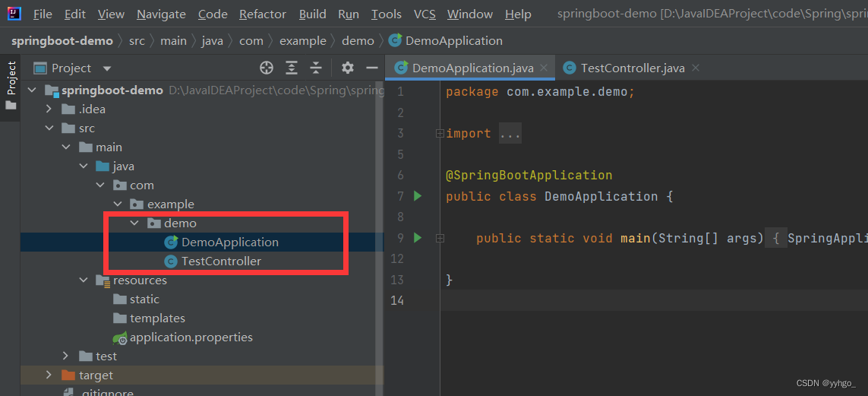Click the IntelliJ IDEA logo icon
Viewport: 868px width, 396px height.
point(14,14)
